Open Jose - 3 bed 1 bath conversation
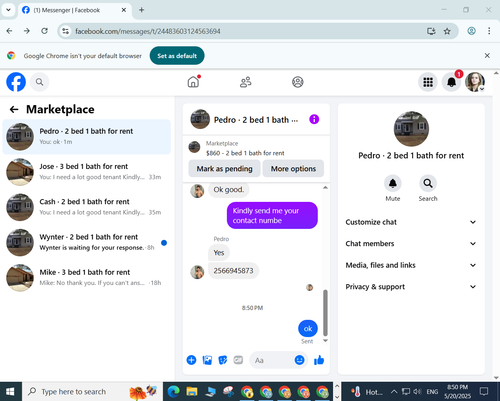The width and height of the screenshot is (500, 401). [x=86, y=172]
